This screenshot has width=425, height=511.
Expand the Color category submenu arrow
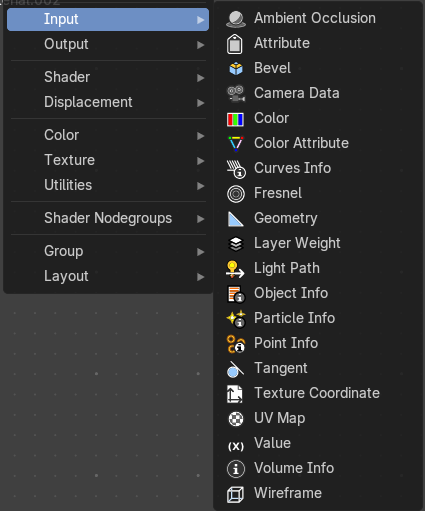coord(200,136)
